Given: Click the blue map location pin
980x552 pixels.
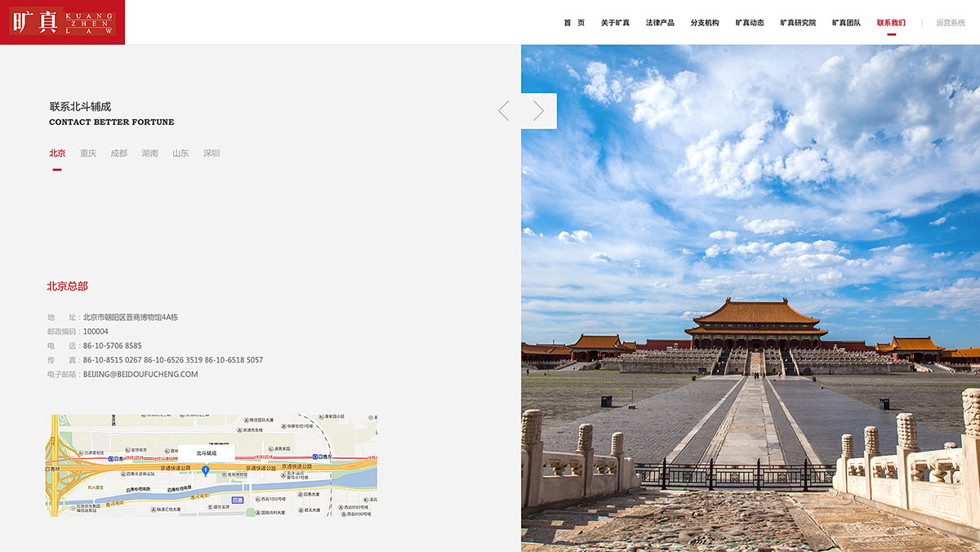Looking at the screenshot, I should click(206, 470).
